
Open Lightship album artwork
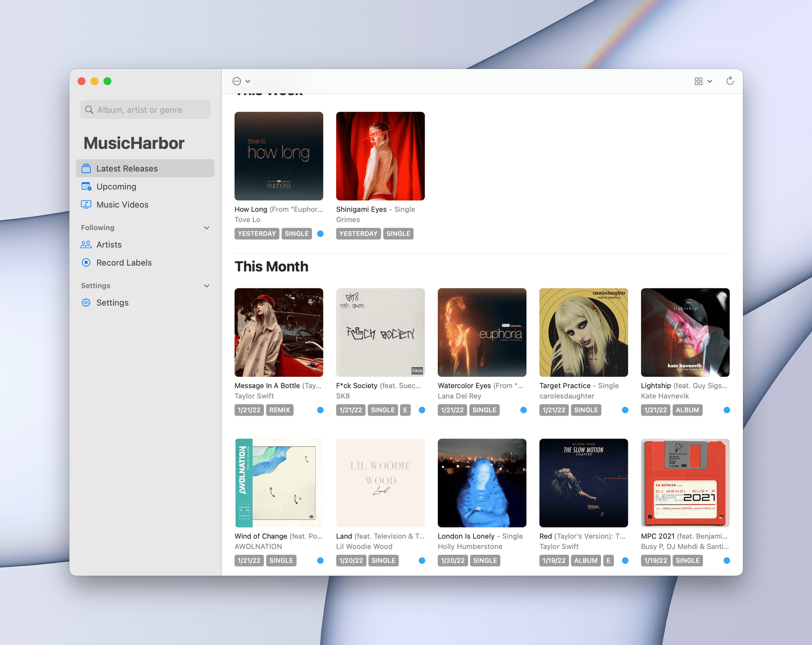pos(685,332)
